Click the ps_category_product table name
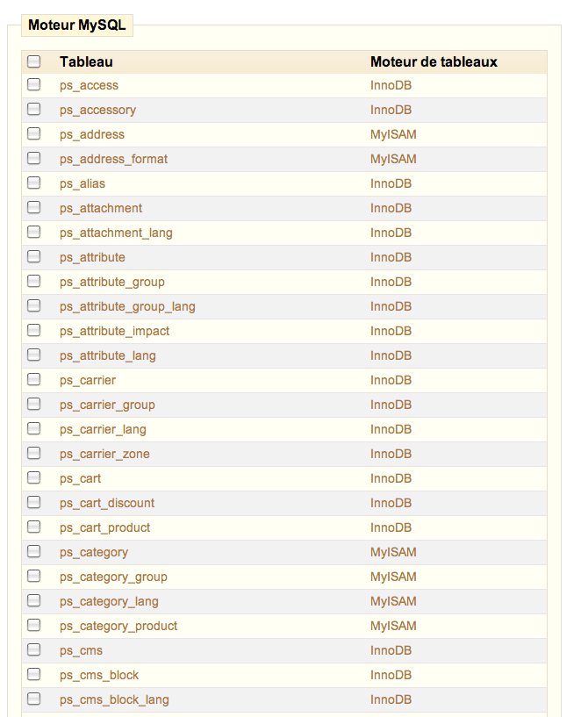This screenshot has width=588, height=717. coord(118,626)
